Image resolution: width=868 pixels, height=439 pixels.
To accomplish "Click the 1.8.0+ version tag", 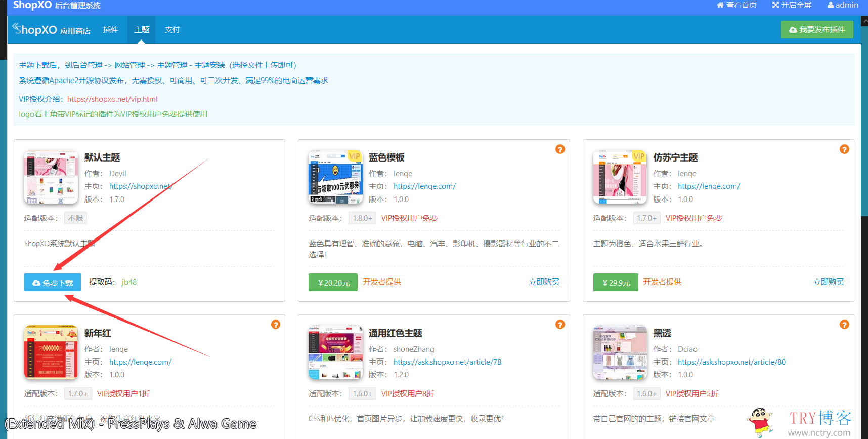I will coord(362,218).
